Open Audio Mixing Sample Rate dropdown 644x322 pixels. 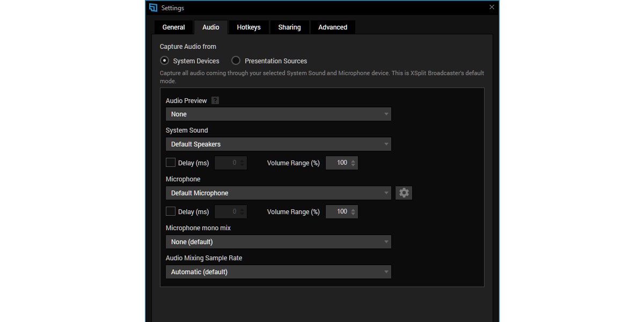278,272
